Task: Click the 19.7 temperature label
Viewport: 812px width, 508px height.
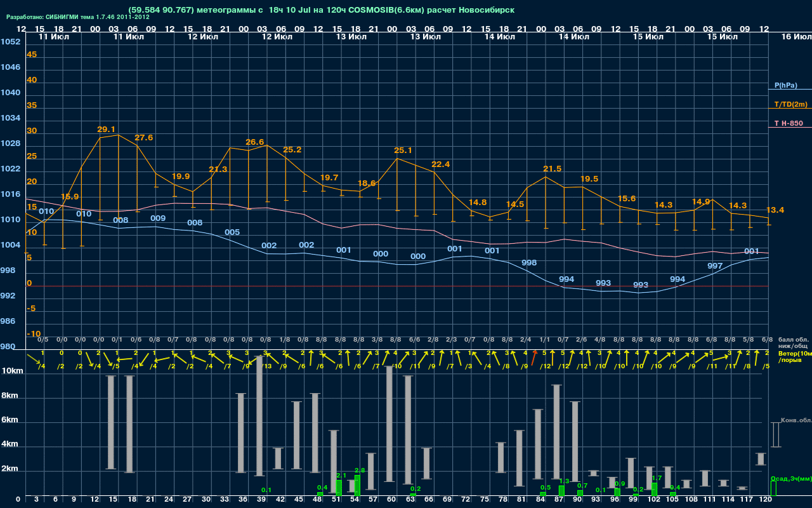Action: pos(329,178)
